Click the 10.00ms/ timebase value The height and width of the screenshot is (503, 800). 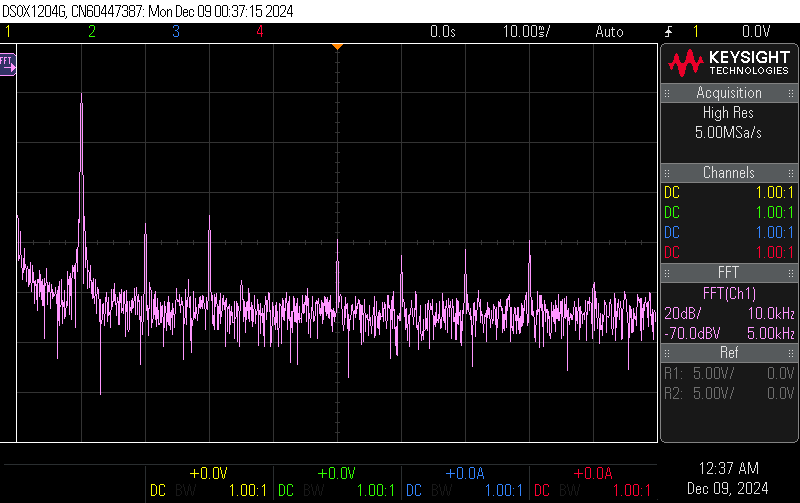pyautogui.click(x=527, y=32)
